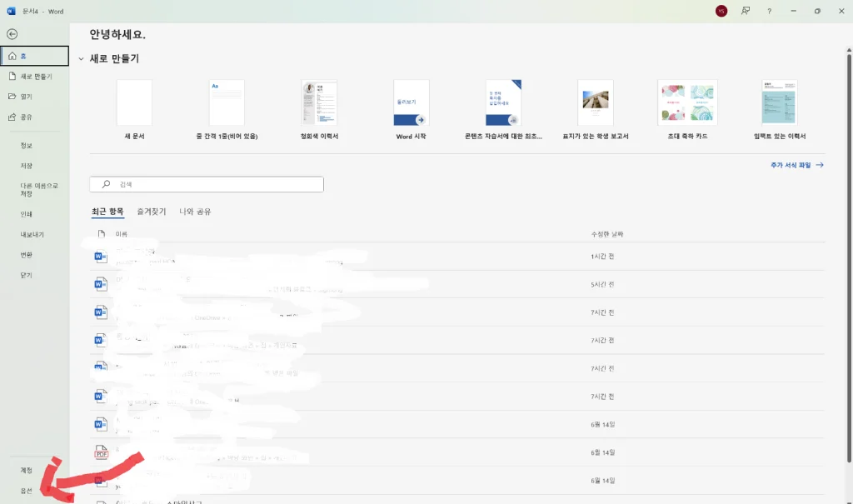Image resolution: width=853 pixels, height=504 pixels.
Task: Click the Word app icon in the title bar
Action: pyautogui.click(x=11, y=11)
